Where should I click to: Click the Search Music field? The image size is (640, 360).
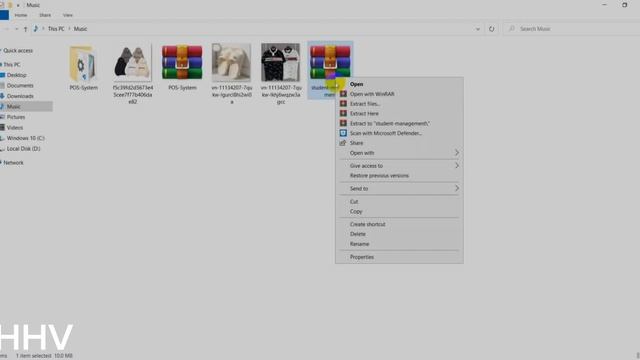tap(571, 29)
